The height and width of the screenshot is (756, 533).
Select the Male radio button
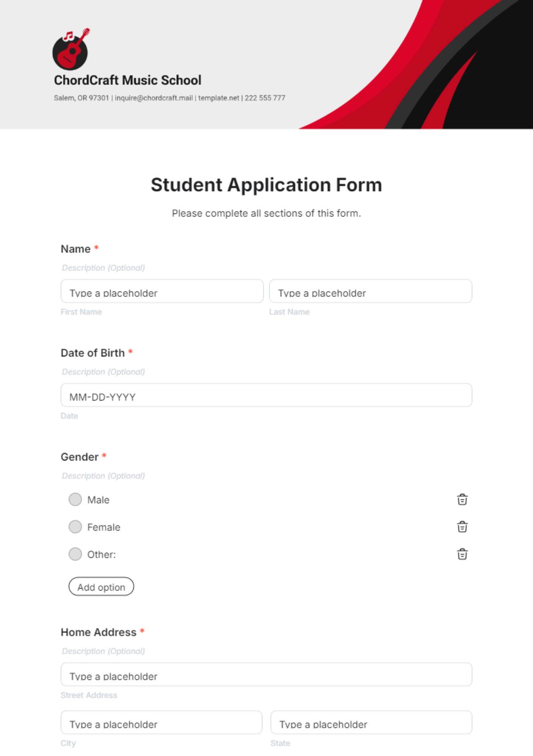click(76, 500)
